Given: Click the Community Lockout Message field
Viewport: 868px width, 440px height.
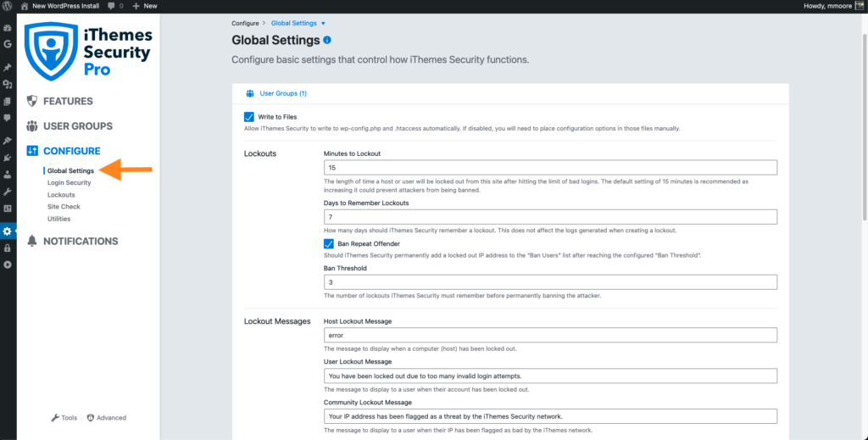Looking at the screenshot, I should (550, 416).
